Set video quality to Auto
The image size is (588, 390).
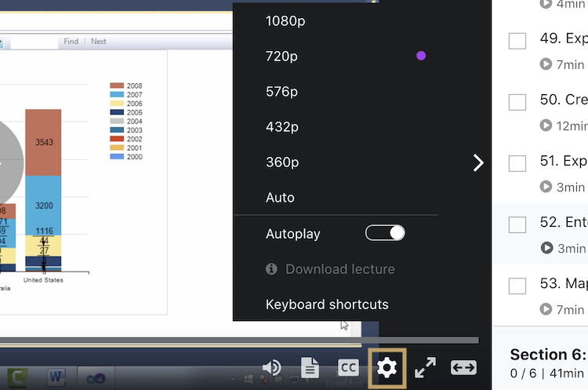point(280,198)
